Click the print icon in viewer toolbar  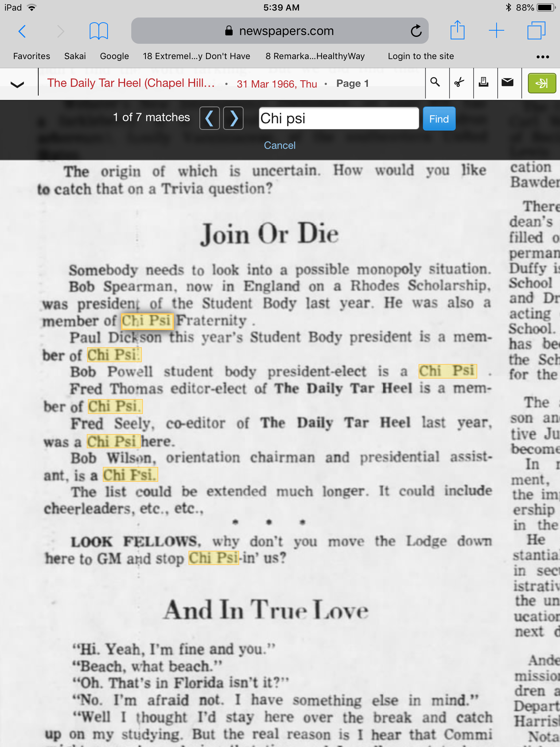[x=483, y=83]
